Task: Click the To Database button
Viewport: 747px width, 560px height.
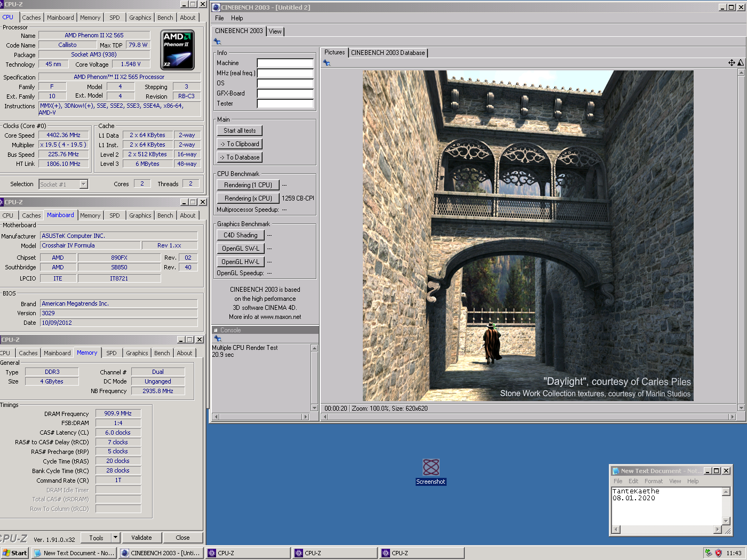Action: tap(240, 157)
